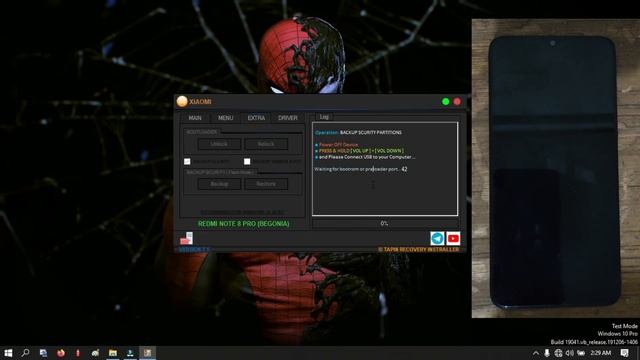Click the red exclamation taskbar icon
The height and width of the screenshot is (360, 640).
pyautogui.click(x=78, y=353)
